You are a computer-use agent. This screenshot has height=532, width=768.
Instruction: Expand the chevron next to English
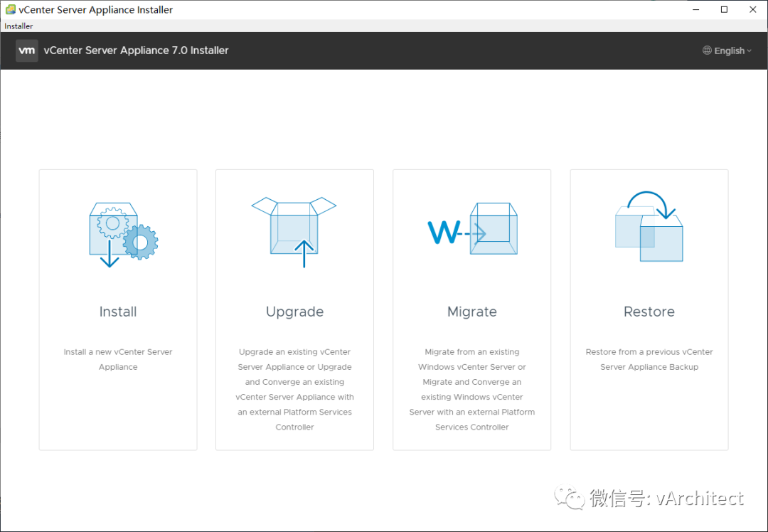[750, 51]
